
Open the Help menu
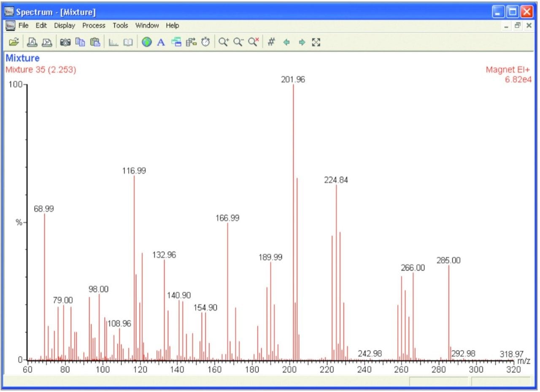pyautogui.click(x=172, y=26)
